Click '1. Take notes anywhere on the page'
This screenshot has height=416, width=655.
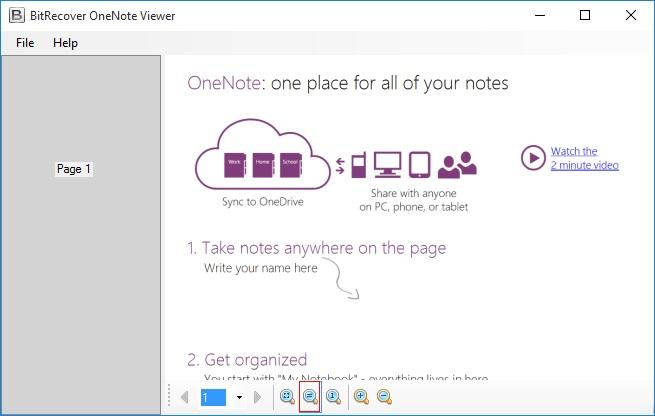point(316,248)
